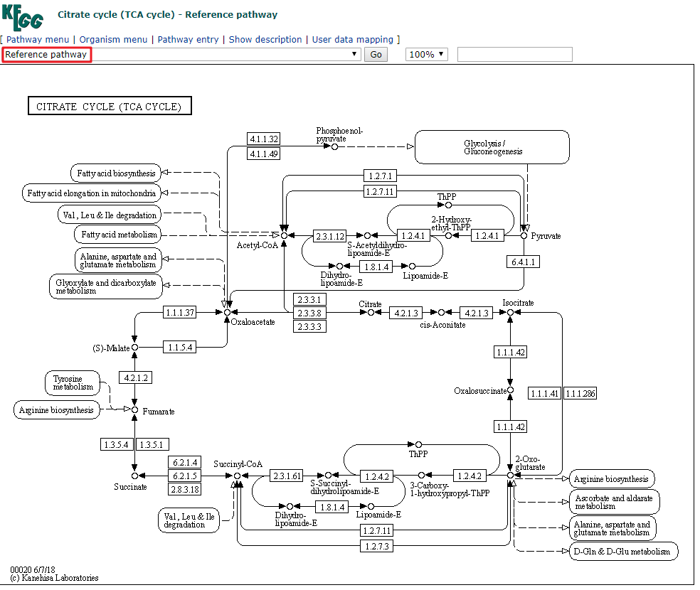Click Fatty acid elongation in mitochondria node
700x590 pixels.
[91, 193]
